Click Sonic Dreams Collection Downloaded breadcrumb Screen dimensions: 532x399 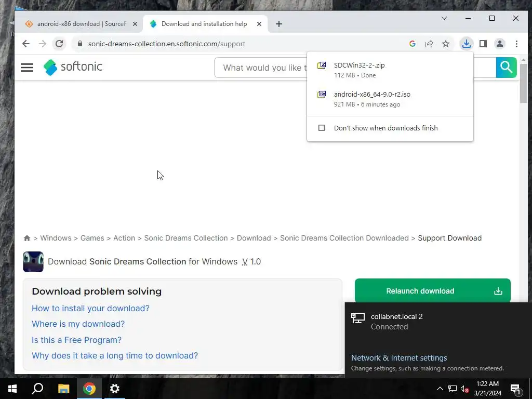coord(344,238)
